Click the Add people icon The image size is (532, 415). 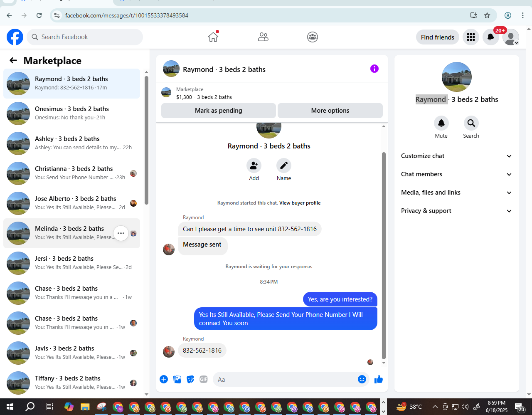254,166
